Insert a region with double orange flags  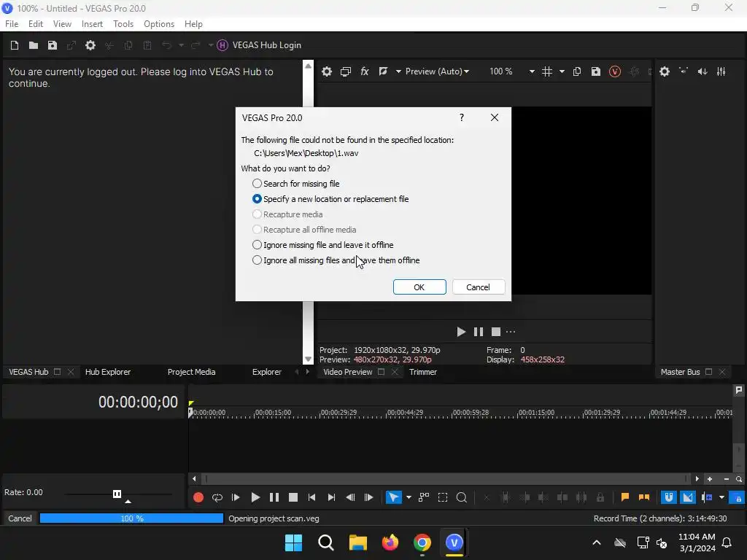click(x=644, y=497)
